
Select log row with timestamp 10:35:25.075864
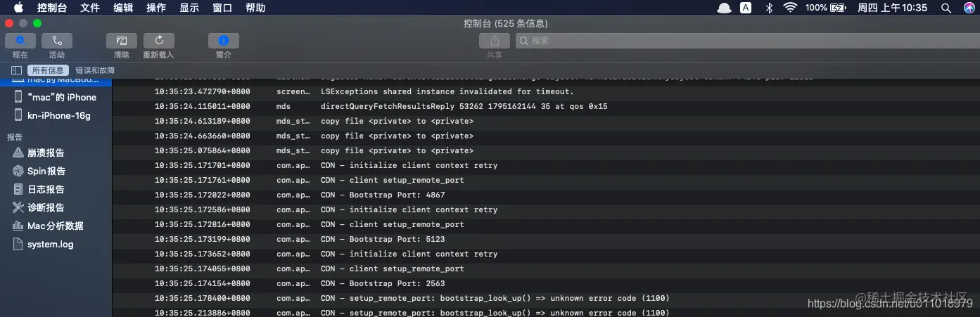[x=546, y=150]
